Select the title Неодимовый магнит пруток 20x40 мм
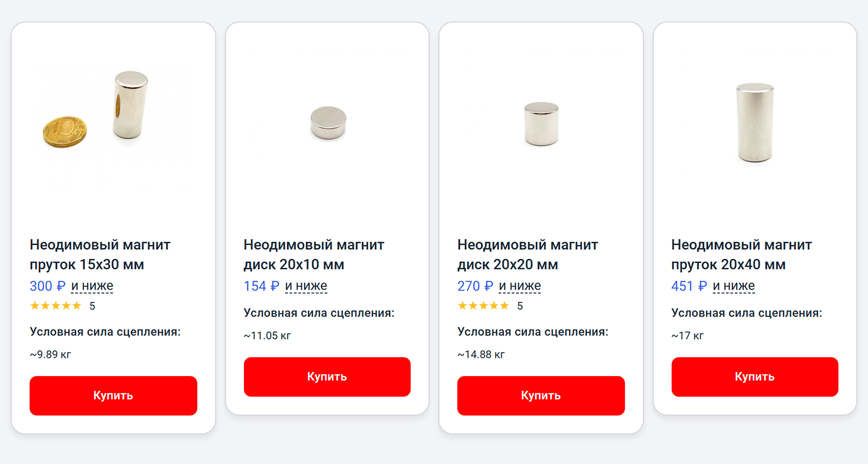 [741, 254]
